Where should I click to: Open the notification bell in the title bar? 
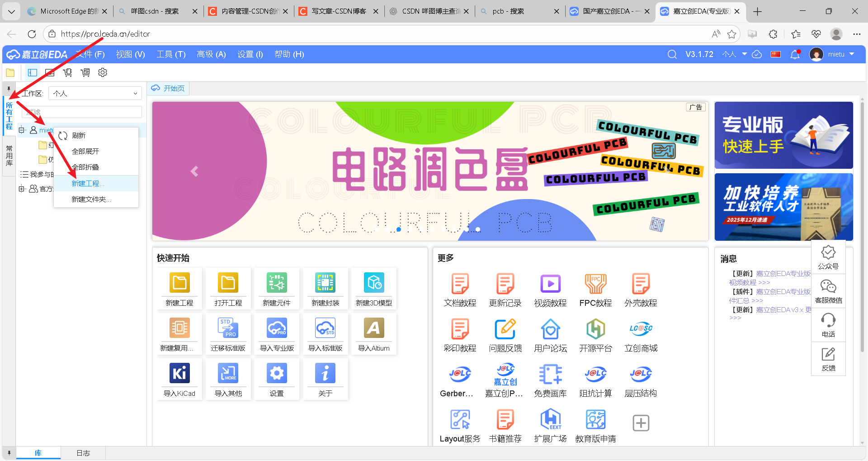(795, 54)
